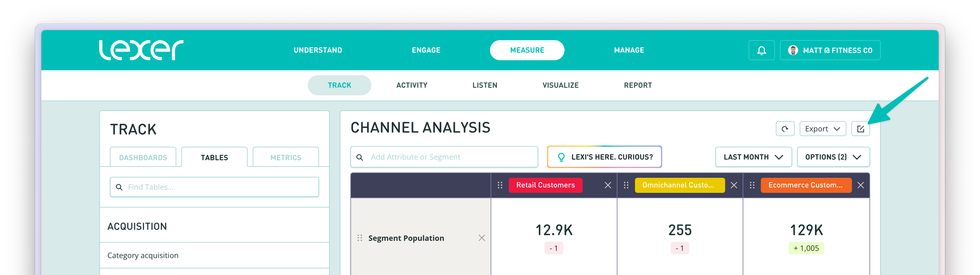This screenshot has width=980, height=275.
Task: Open the Matt @ Fitness Co account menu
Action: [x=830, y=50]
